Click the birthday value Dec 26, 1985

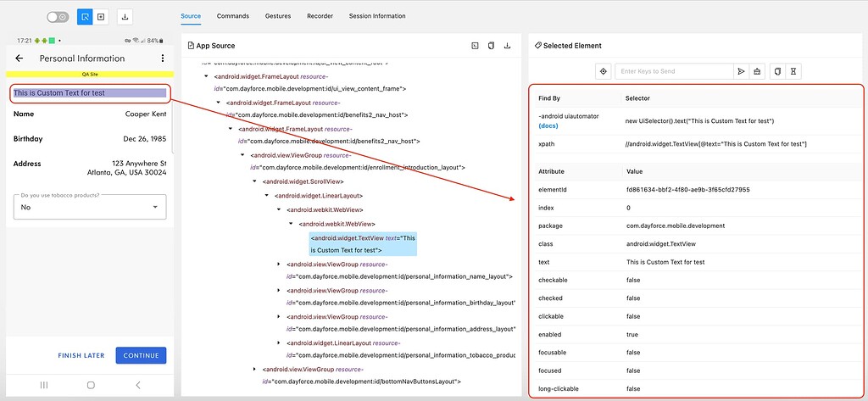click(x=144, y=139)
